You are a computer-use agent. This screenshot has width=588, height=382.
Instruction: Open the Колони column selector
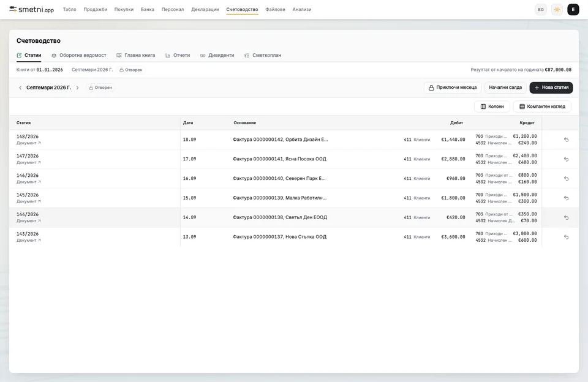492,107
